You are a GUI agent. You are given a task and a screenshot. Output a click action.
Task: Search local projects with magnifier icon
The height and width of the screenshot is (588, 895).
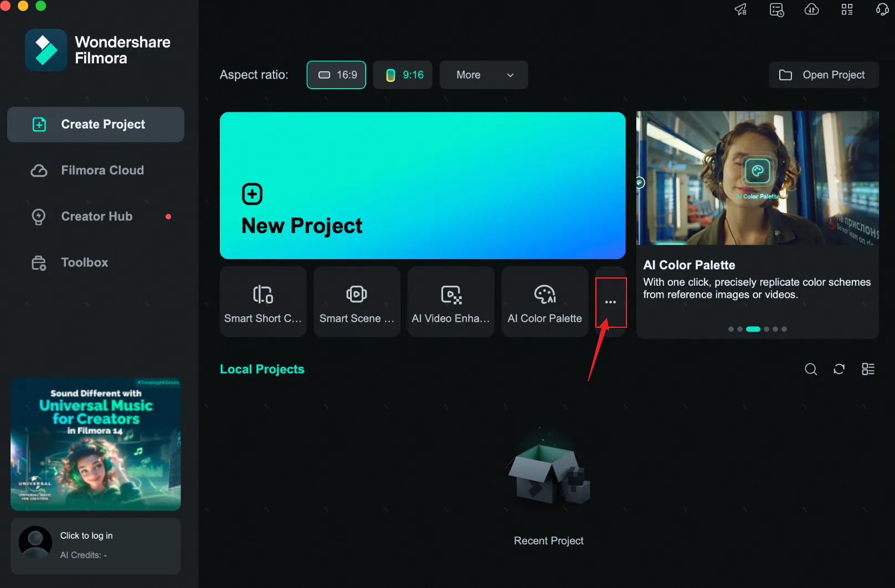point(811,369)
